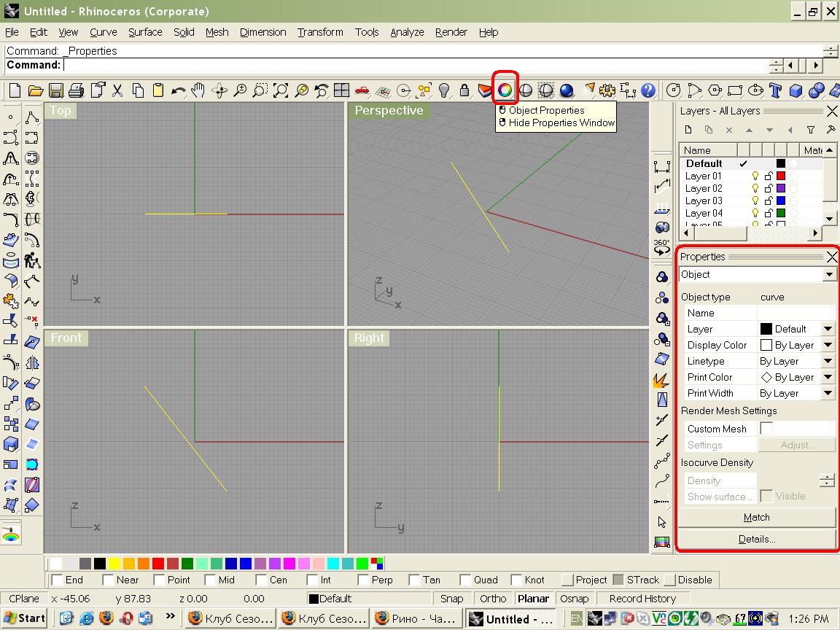The width and height of the screenshot is (840, 630).
Task: Click the Match button
Action: point(756,517)
